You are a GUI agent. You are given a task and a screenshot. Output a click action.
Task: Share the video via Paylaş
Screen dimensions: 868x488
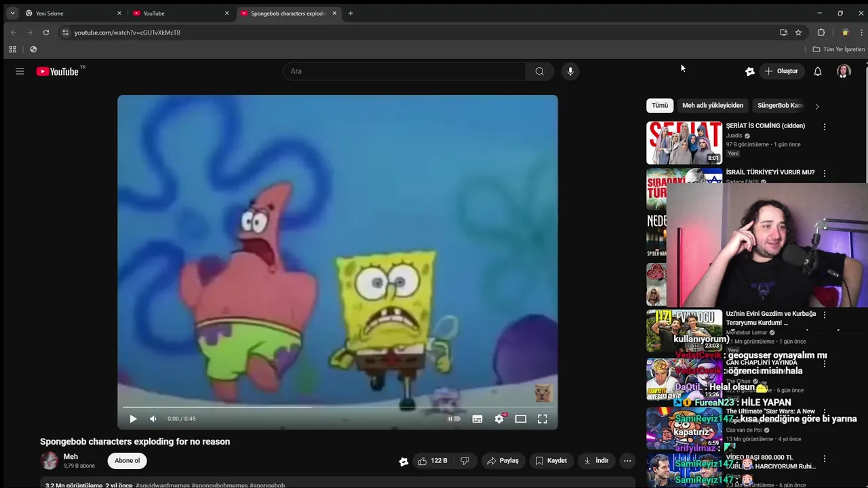click(x=502, y=461)
